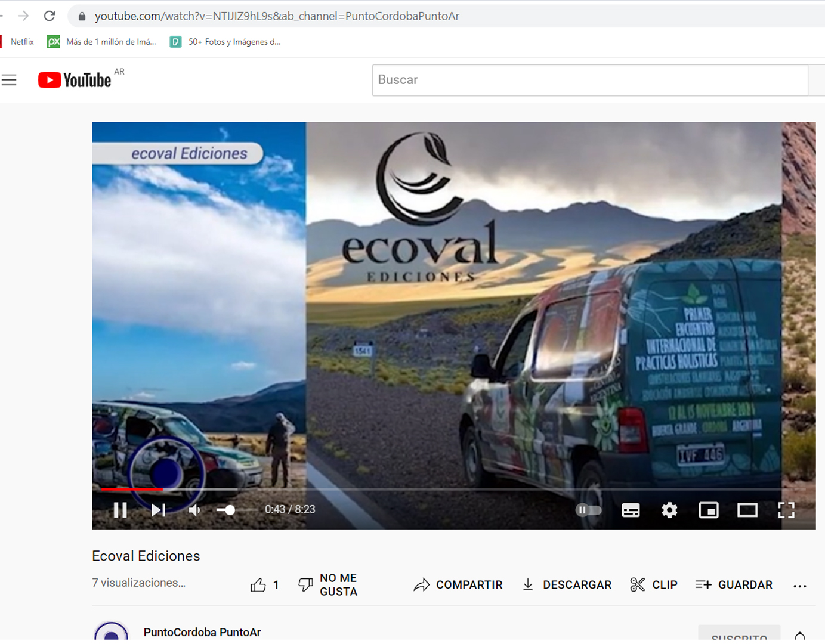Visit the PuntoCordoba PuntoAr channel
This screenshot has width=825, height=644.
pos(202,632)
